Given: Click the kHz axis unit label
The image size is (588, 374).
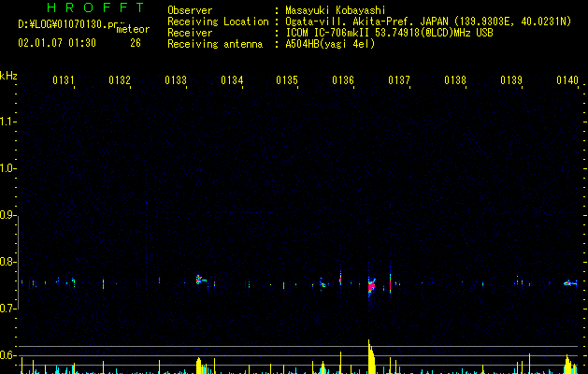Looking at the screenshot, I should click(x=8, y=76).
